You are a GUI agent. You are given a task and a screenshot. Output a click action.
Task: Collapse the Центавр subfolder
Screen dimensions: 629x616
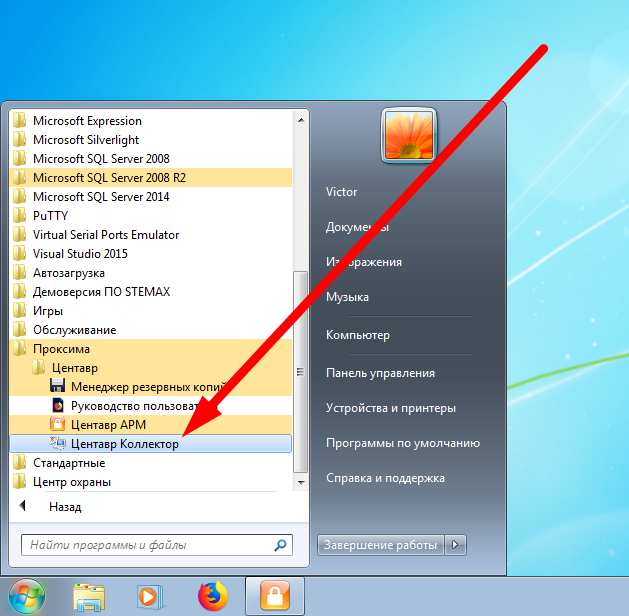pos(150,368)
